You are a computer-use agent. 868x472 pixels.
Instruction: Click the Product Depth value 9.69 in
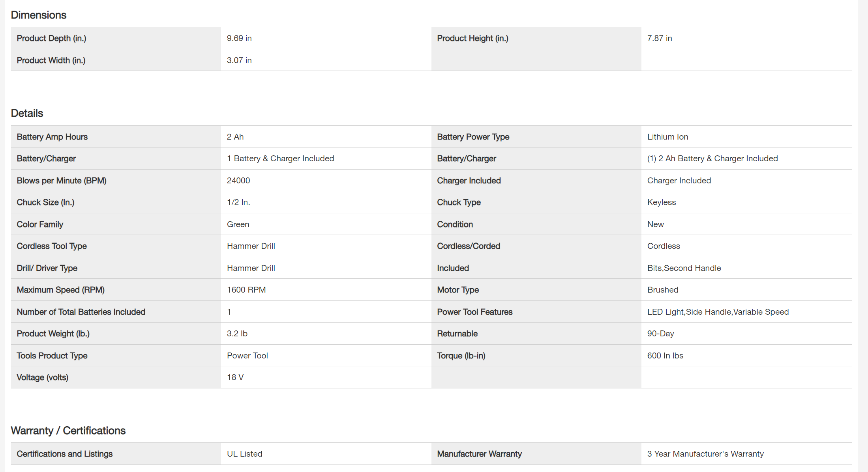click(239, 38)
